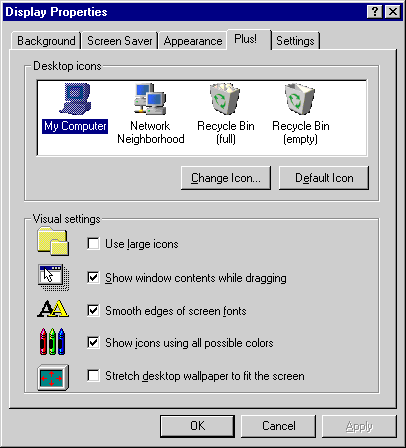Screen dimensions: 406x448
Task: Disable Smooth edges of screen fonts
Action: (93, 310)
